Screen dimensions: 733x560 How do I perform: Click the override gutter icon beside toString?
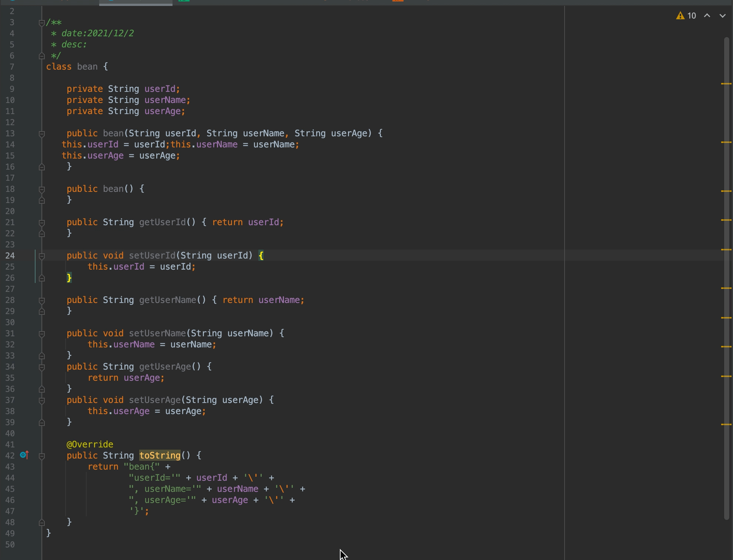coord(24,455)
